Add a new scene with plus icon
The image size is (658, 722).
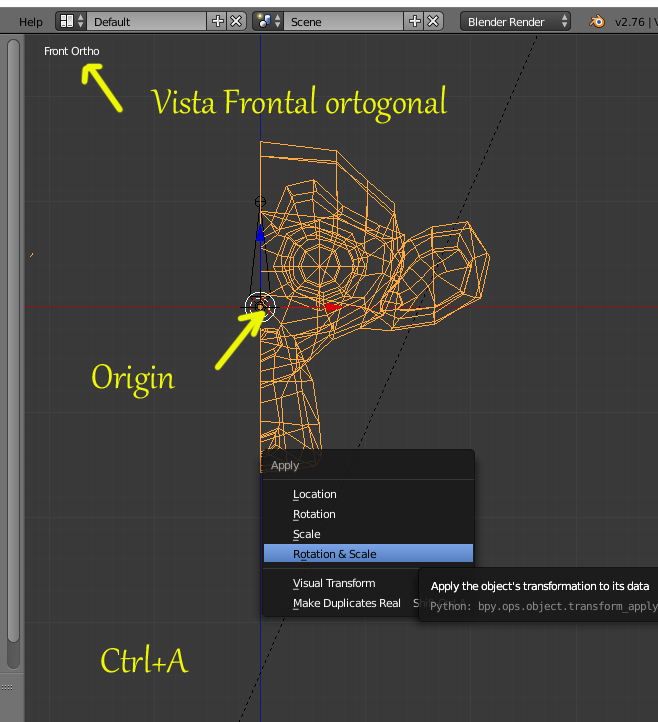click(414, 21)
